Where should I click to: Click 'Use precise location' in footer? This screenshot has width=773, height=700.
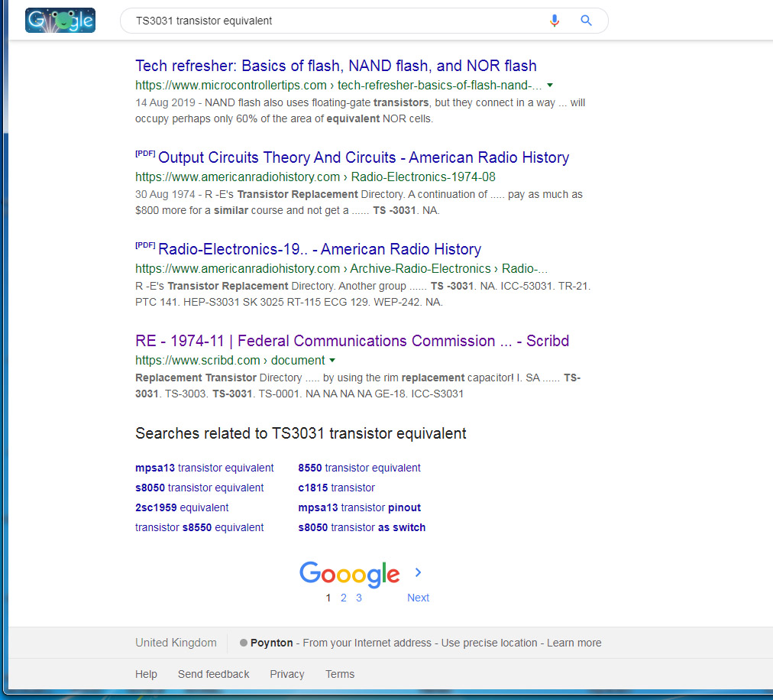pos(489,643)
